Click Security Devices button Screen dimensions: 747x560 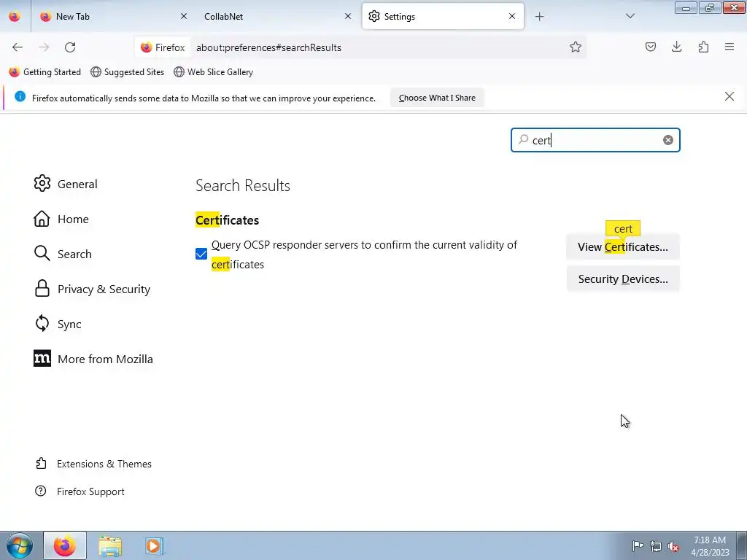coord(623,279)
